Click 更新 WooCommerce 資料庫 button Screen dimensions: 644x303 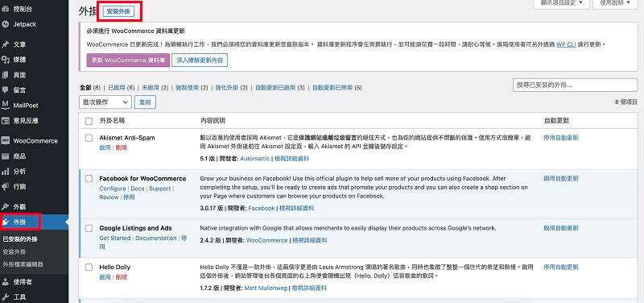click(128, 60)
